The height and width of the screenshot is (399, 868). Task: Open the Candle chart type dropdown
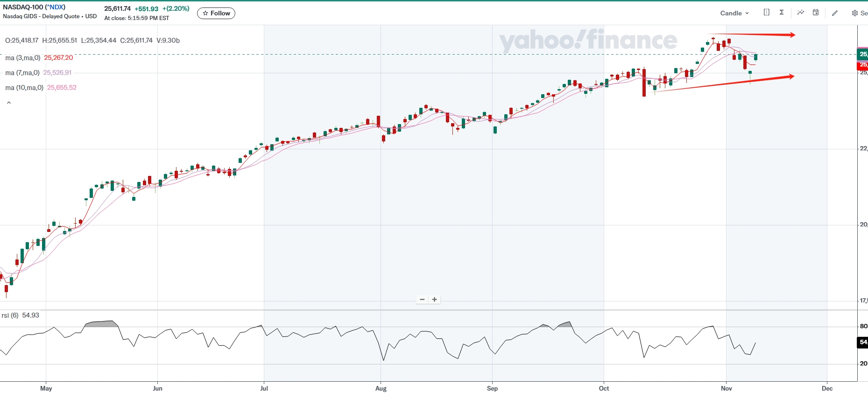(734, 13)
